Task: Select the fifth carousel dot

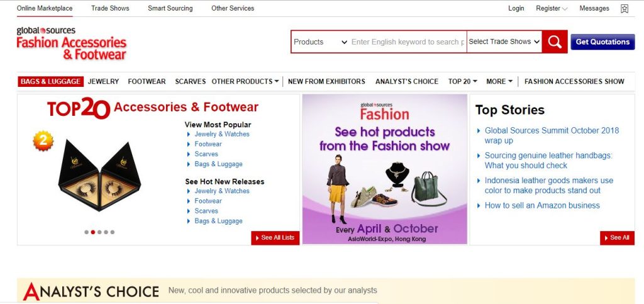Action: point(113,232)
